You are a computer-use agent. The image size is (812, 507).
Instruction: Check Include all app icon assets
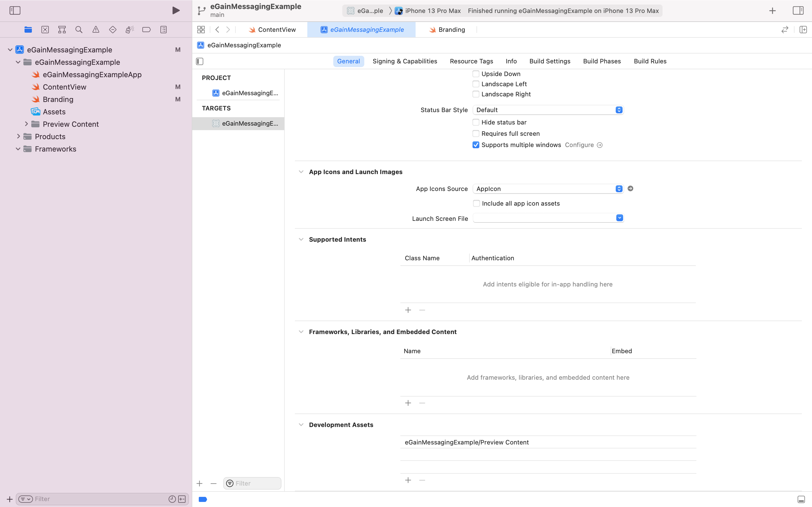(x=476, y=203)
